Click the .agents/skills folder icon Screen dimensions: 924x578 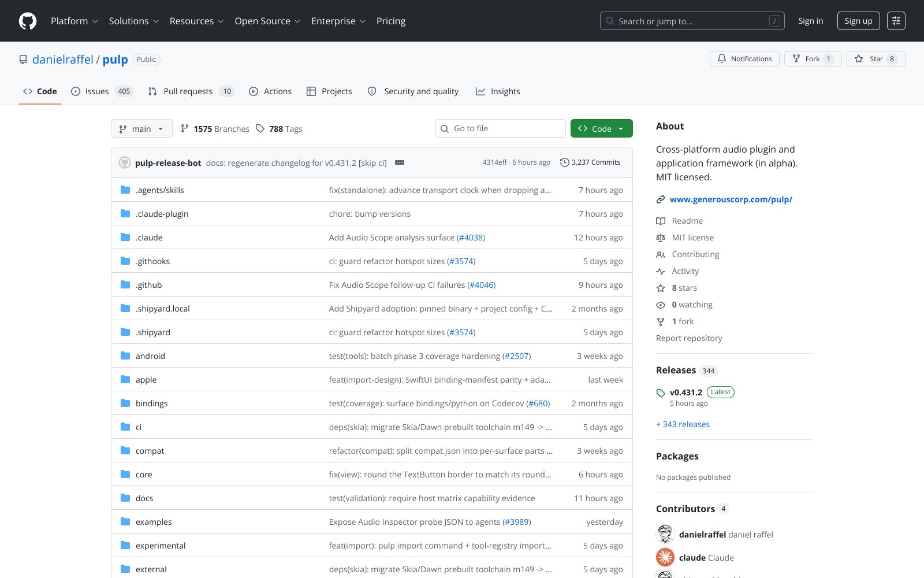(x=125, y=190)
